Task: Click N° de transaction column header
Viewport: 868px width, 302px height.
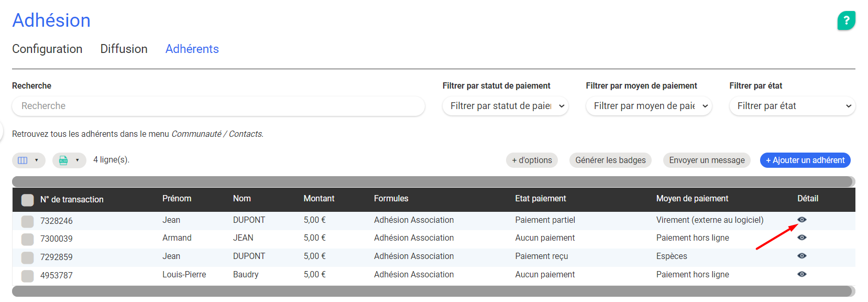Action: click(x=72, y=200)
